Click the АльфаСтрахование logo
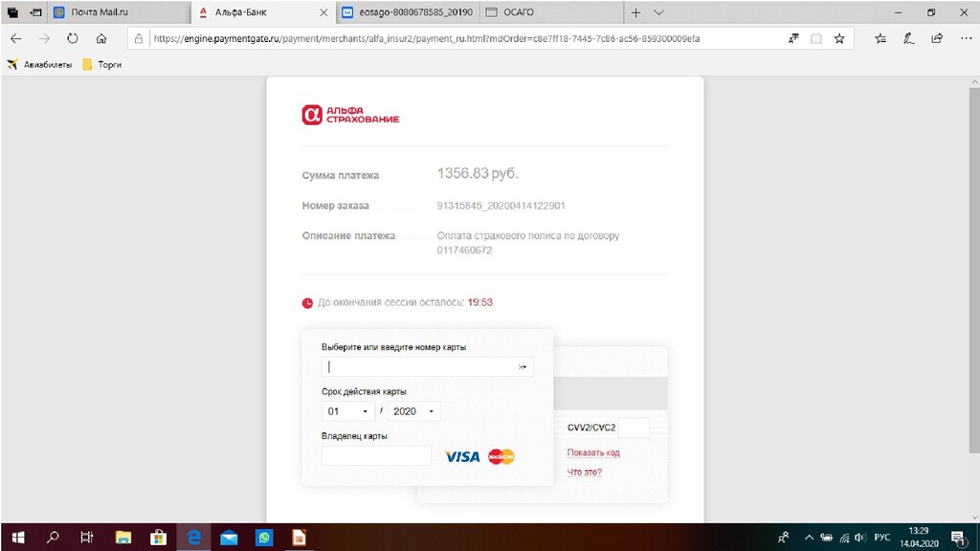980x551 pixels. click(350, 115)
